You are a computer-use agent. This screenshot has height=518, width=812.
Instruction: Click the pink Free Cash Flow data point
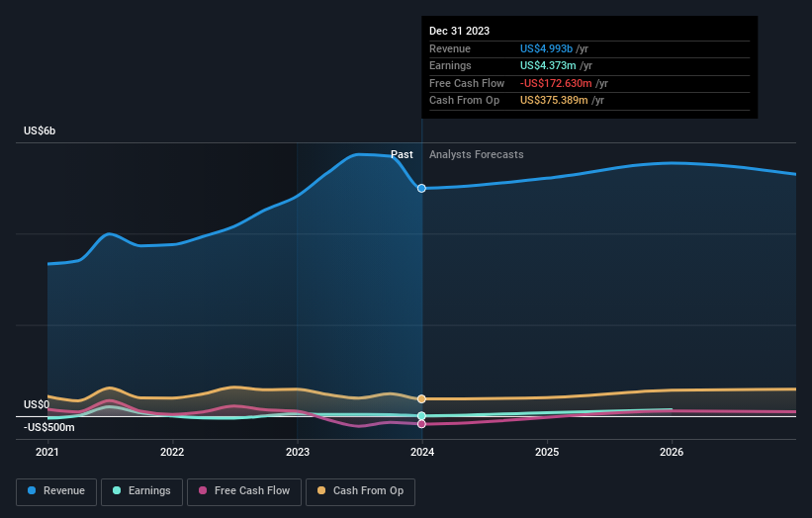(421, 424)
